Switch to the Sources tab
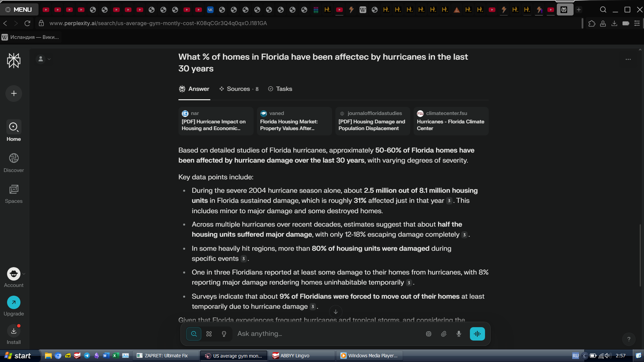 click(x=239, y=89)
